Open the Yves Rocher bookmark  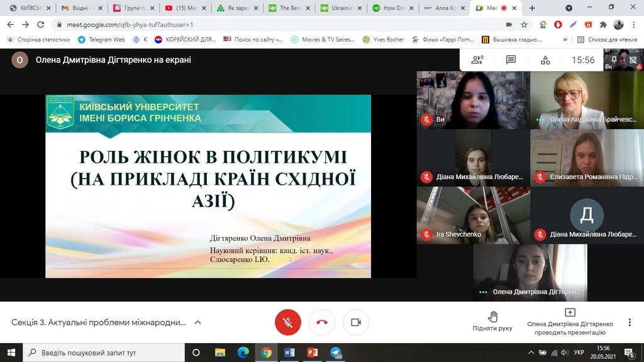[x=383, y=40]
